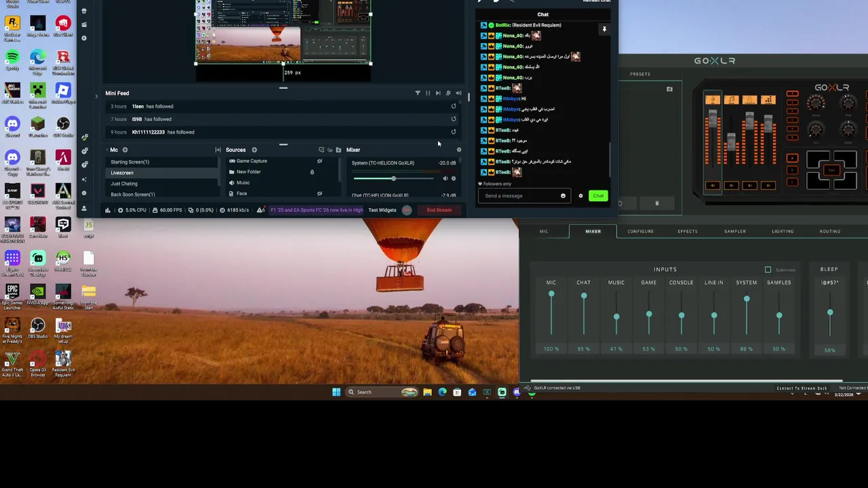The image size is (868, 488).
Task: Select the Livescreen scene
Action: coord(163,173)
